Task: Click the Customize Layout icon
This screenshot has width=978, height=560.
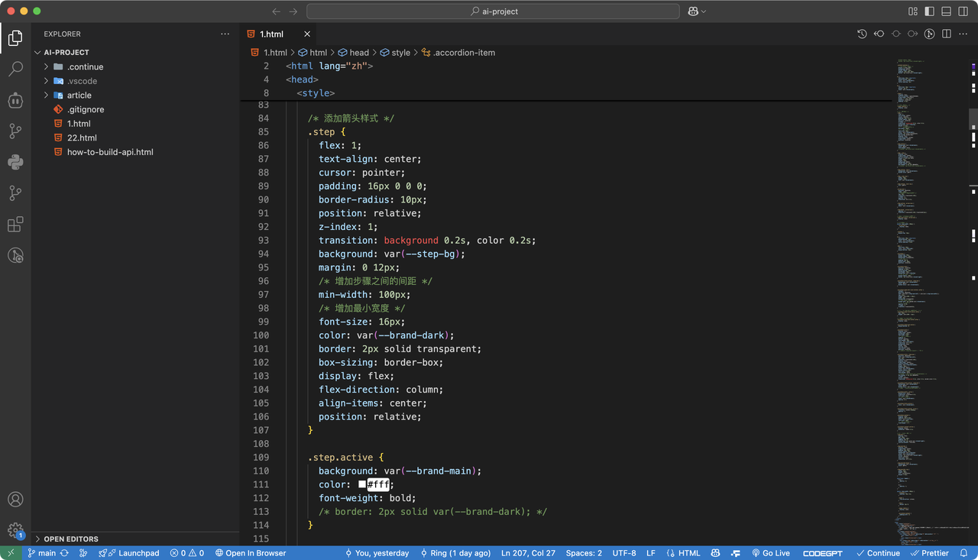Action: click(913, 11)
